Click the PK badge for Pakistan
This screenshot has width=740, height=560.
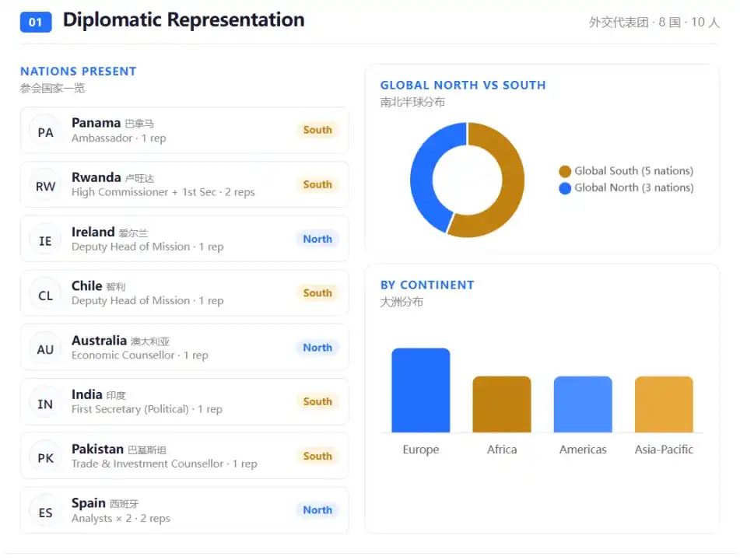(x=45, y=458)
